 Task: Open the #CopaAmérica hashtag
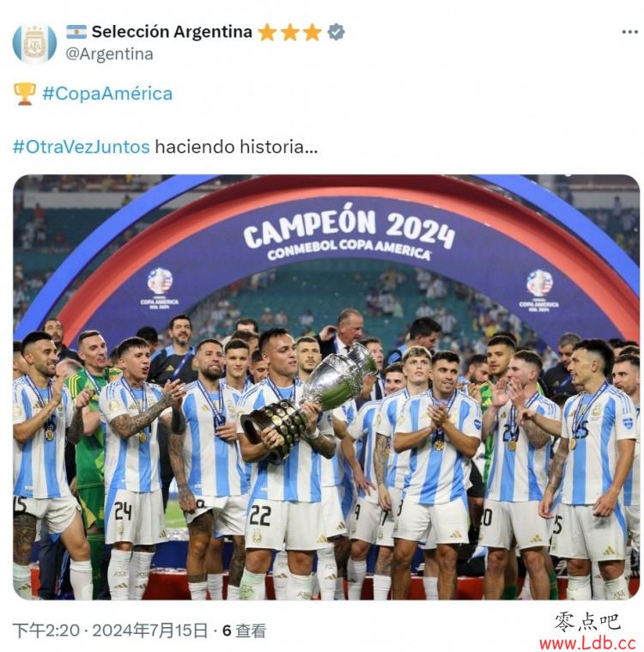coord(107,94)
